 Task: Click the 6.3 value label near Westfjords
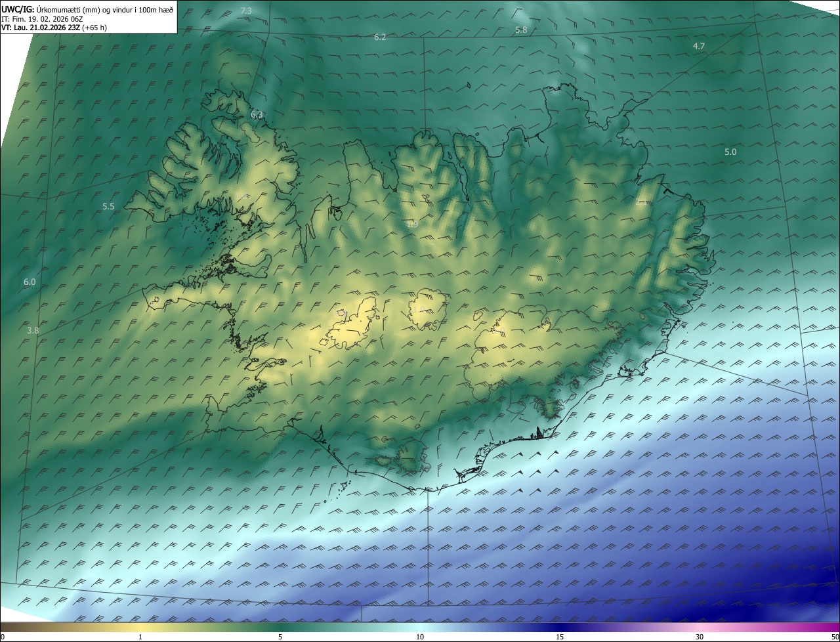click(257, 115)
